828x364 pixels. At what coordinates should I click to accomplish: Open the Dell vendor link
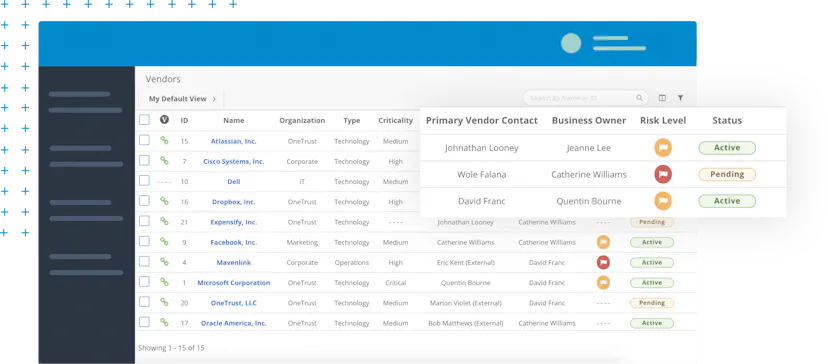[x=233, y=181]
